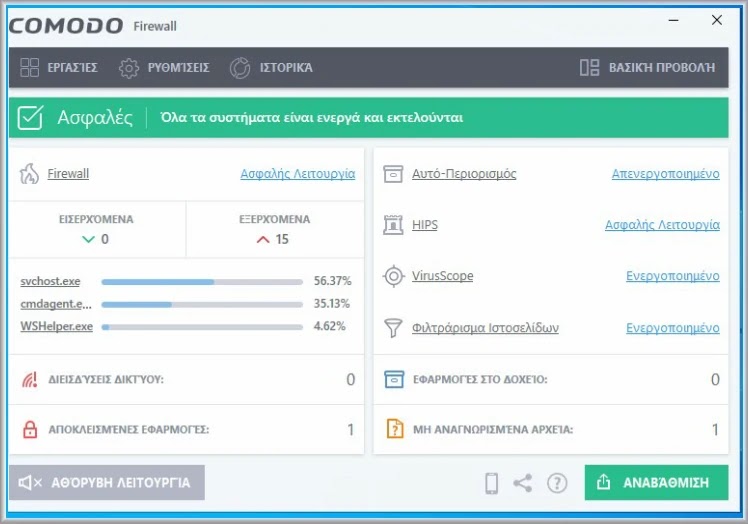Open ΔΙΕΙΣΔΎΣΕΙΣ ΔΙΚΤΎΟΥ network intrusions

[106, 379]
